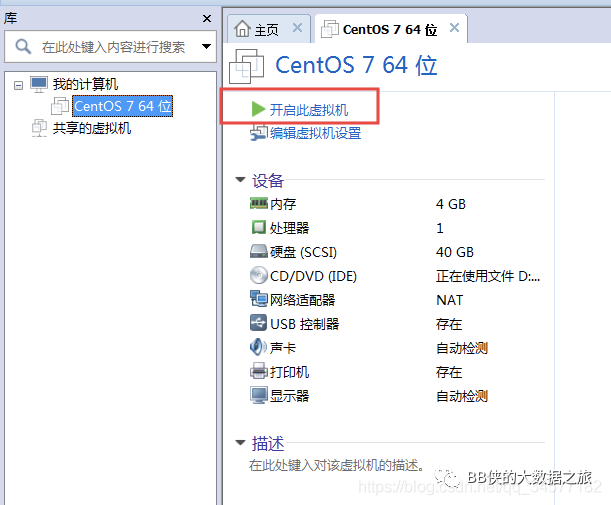Image resolution: width=611 pixels, height=505 pixels.
Task: Click the 打印机 label
Action: 289,372
